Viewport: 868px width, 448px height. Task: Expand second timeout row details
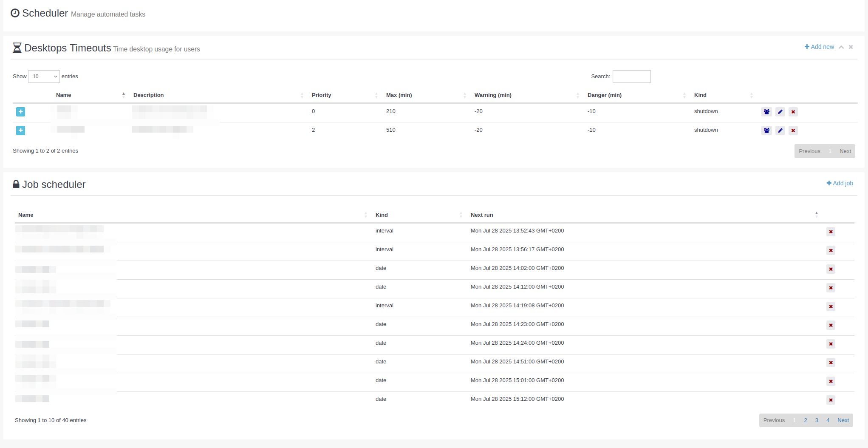pyautogui.click(x=20, y=130)
